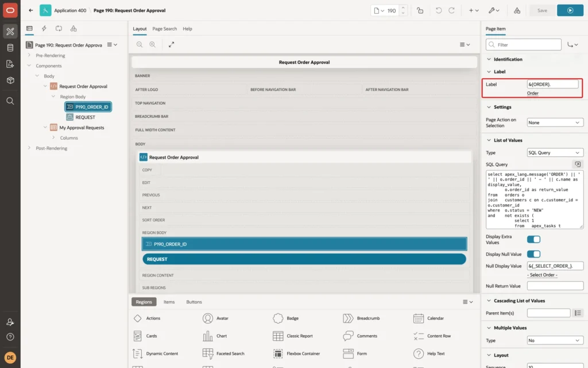Click the Application 400 app icon
588x368 pixels.
(45, 10)
